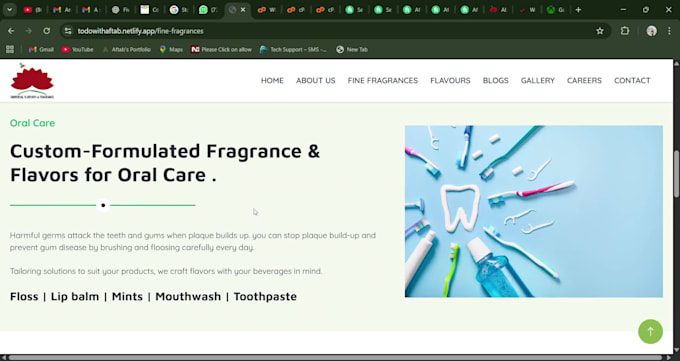Click the Toothpaste product text
Viewport: 680px width, 361px height.
[x=265, y=296]
